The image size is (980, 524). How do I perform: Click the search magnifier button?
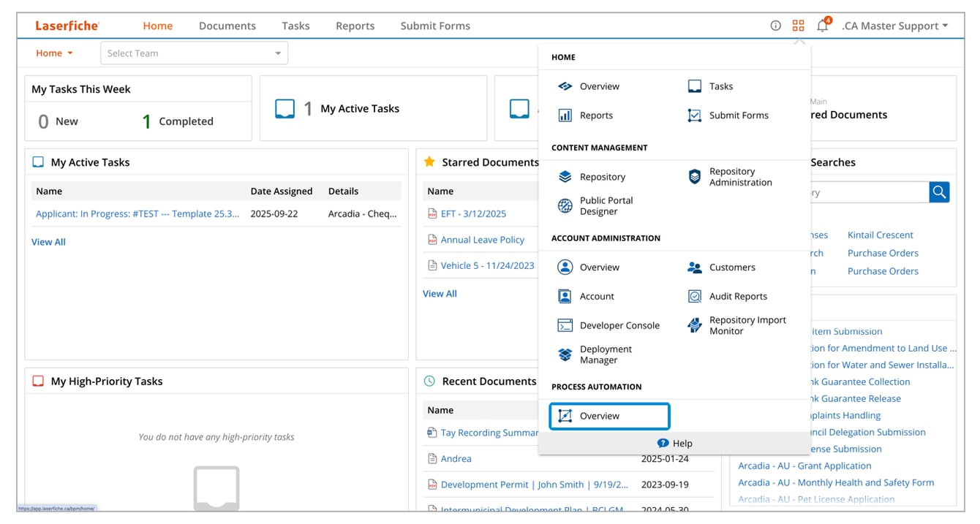(940, 192)
